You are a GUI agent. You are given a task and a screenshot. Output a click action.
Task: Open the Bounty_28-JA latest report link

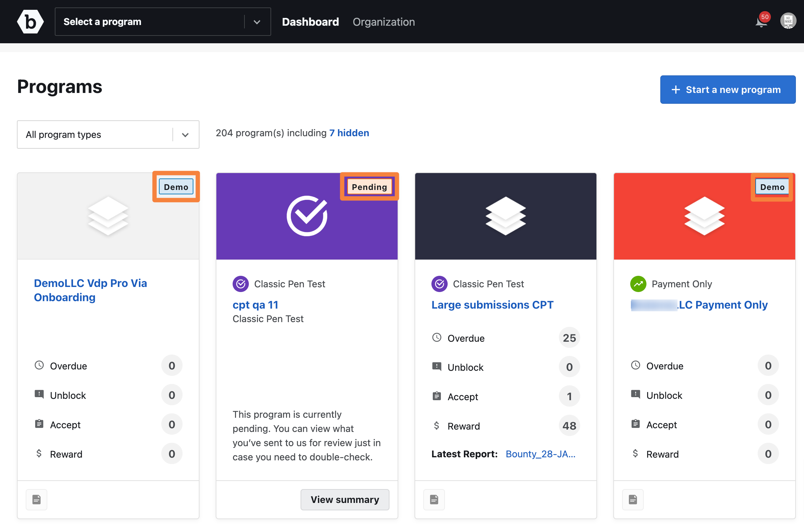[x=540, y=454]
